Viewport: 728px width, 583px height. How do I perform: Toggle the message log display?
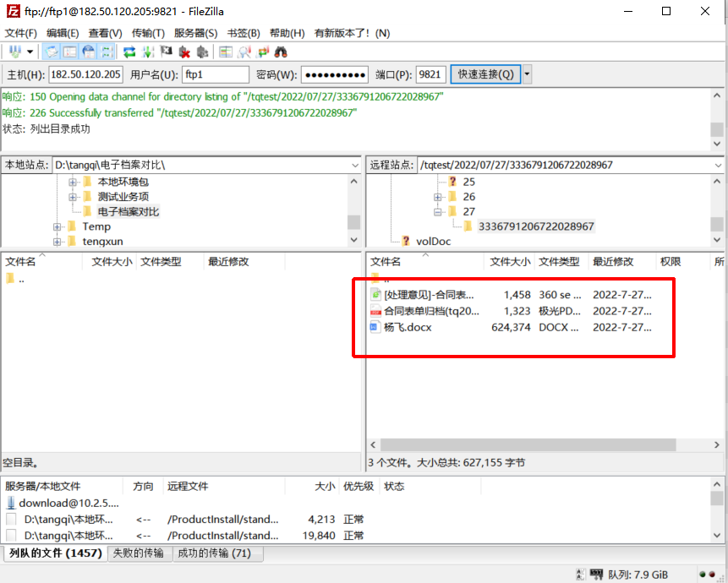pyautogui.click(x=51, y=52)
